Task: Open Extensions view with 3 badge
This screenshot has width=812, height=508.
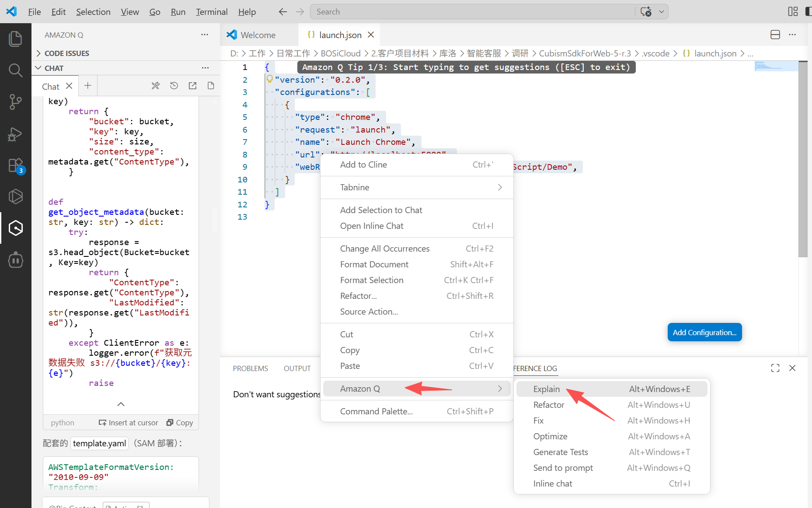Action: tap(16, 166)
